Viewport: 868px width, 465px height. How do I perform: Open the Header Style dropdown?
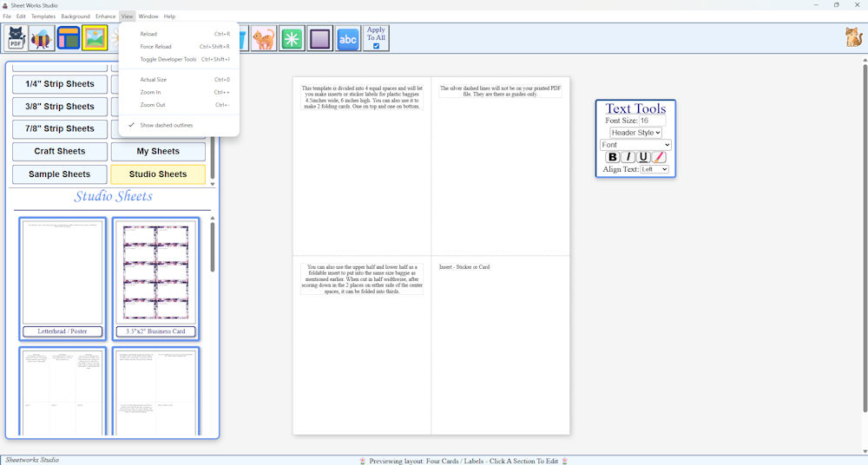pos(635,133)
